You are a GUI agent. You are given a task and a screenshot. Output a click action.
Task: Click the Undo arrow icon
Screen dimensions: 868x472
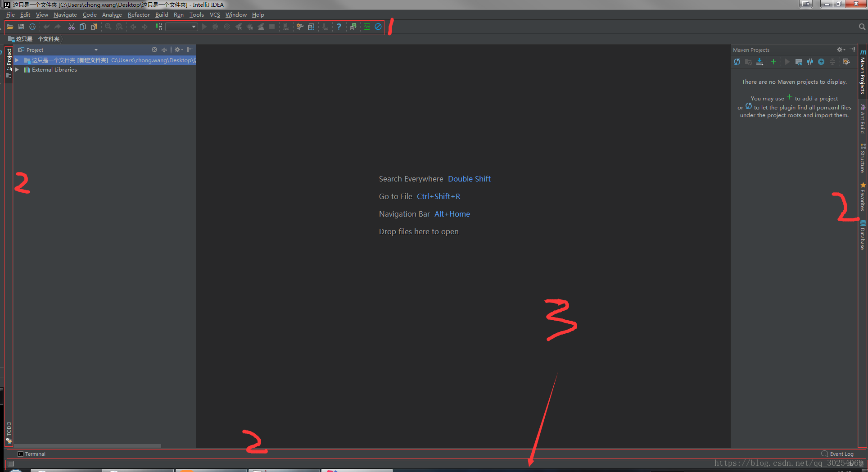46,27
